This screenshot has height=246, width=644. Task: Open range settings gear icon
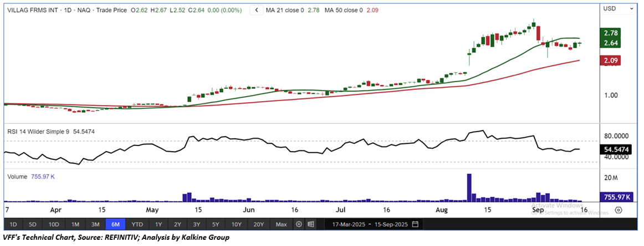[x=299, y=224]
